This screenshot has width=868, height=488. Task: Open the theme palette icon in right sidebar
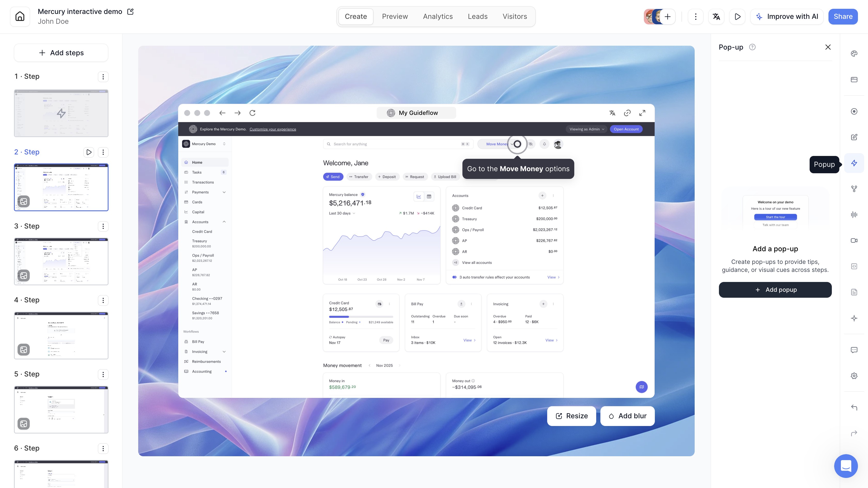click(854, 53)
